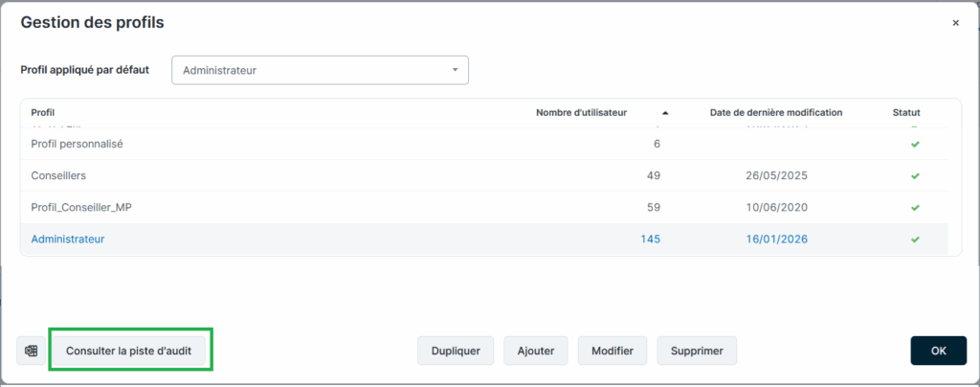
Task: Close the Gestion des profils dialog
Action: (x=955, y=23)
